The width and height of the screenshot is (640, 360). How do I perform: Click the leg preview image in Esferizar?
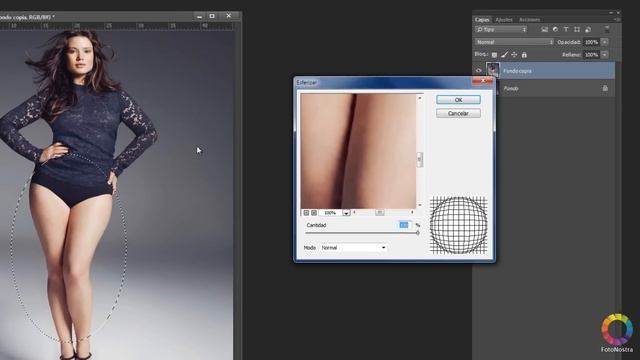[x=358, y=151]
